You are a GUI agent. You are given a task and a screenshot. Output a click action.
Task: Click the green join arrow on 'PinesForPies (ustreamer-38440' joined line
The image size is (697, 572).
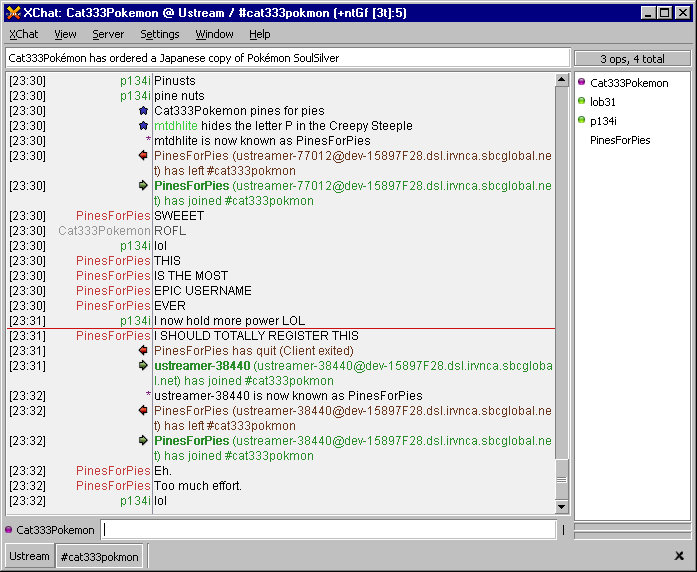[x=143, y=440]
